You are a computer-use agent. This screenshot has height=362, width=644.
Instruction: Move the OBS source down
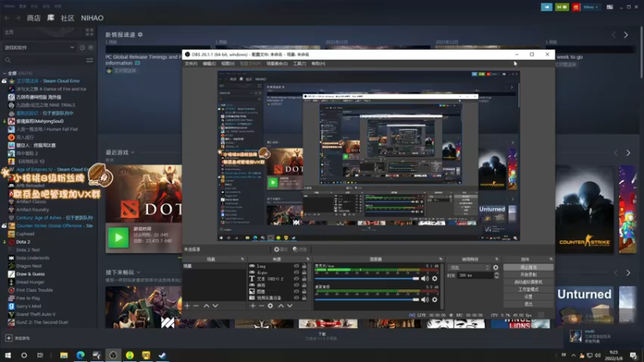pyautogui.click(x=290, y=306)
